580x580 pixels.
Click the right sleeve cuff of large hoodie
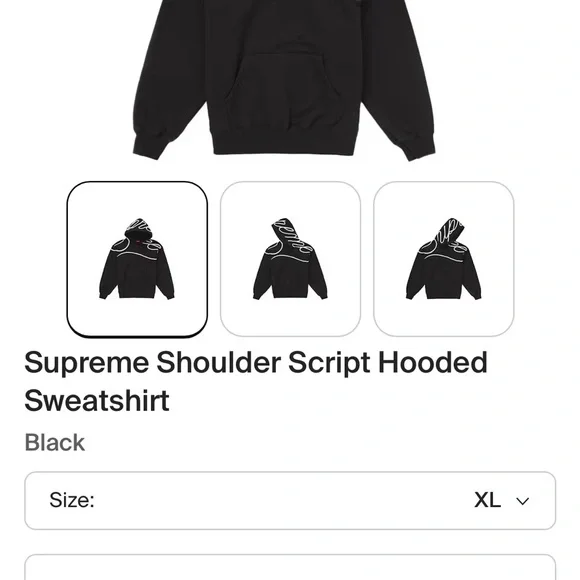pyautogui.click(x=418, y=147)
